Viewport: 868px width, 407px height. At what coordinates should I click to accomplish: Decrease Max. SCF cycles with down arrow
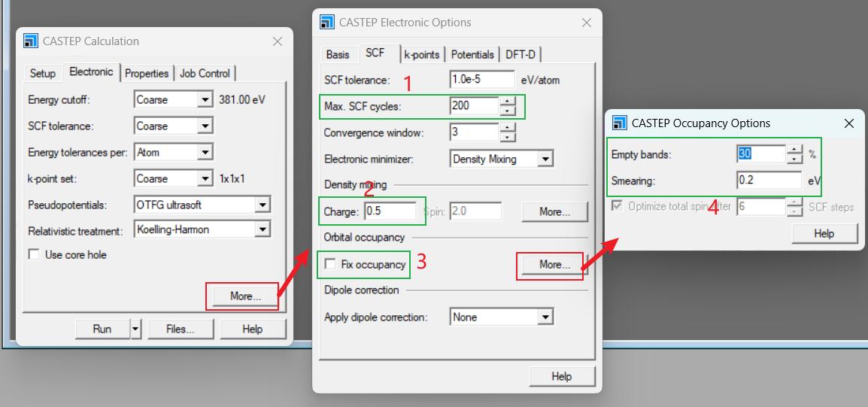[x=508, y=111]
